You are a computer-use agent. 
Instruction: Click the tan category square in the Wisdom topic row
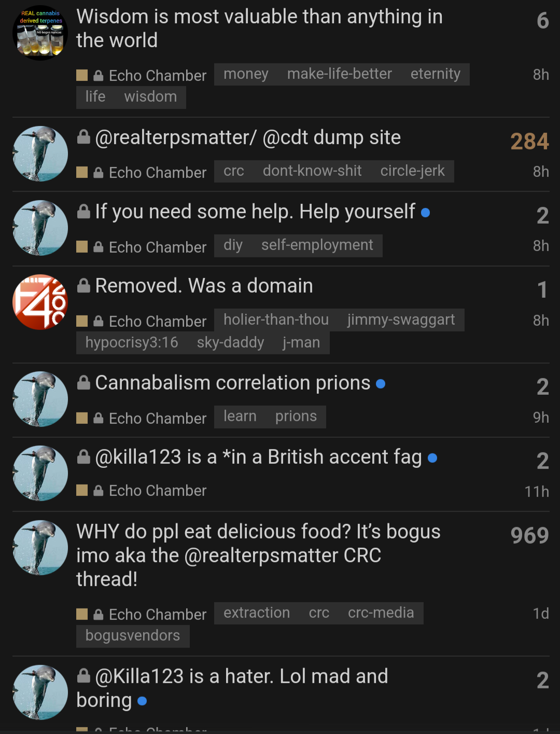(x=82, y=75)
